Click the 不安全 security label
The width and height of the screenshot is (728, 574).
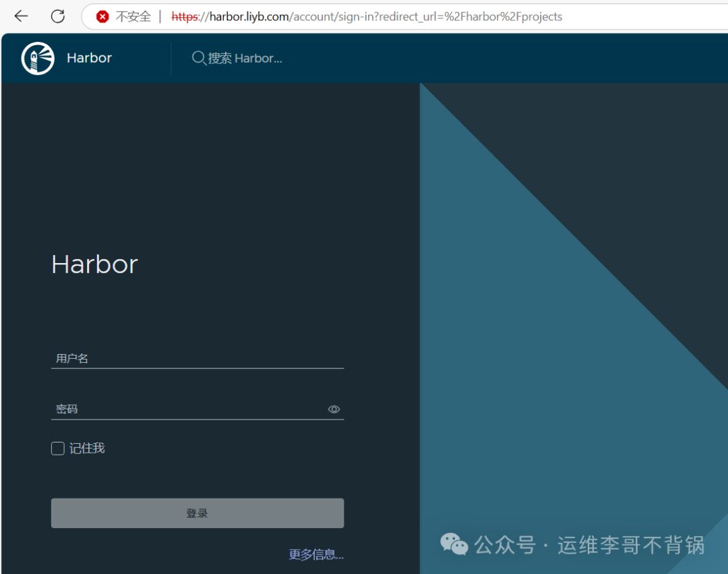[133, 17]
